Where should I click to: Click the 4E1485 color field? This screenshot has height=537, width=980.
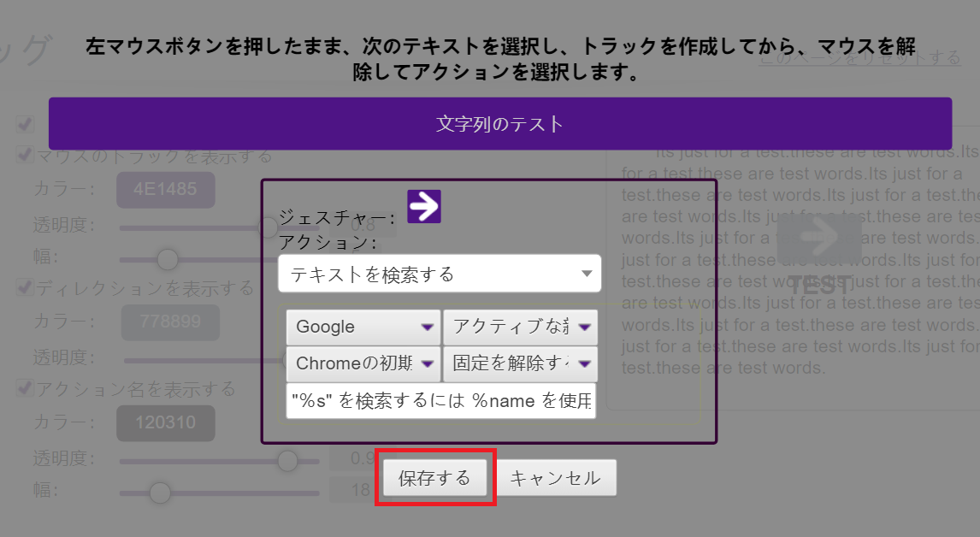click(x=166, y=190)
